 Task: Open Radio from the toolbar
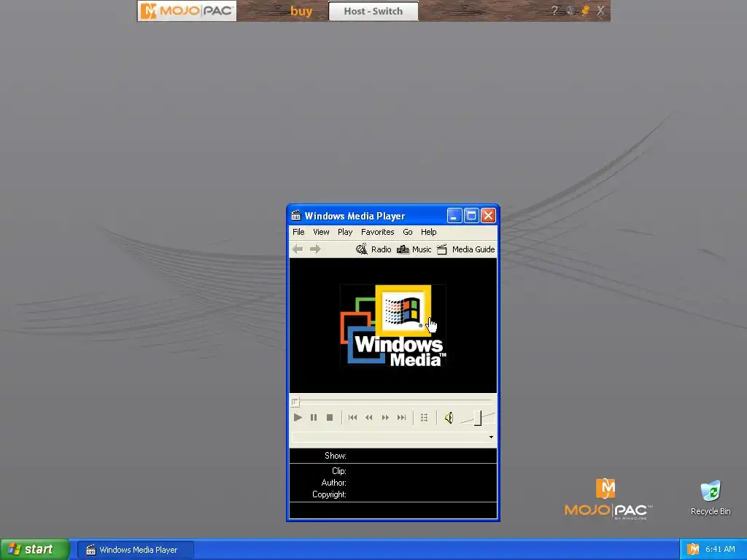[374, 249]
